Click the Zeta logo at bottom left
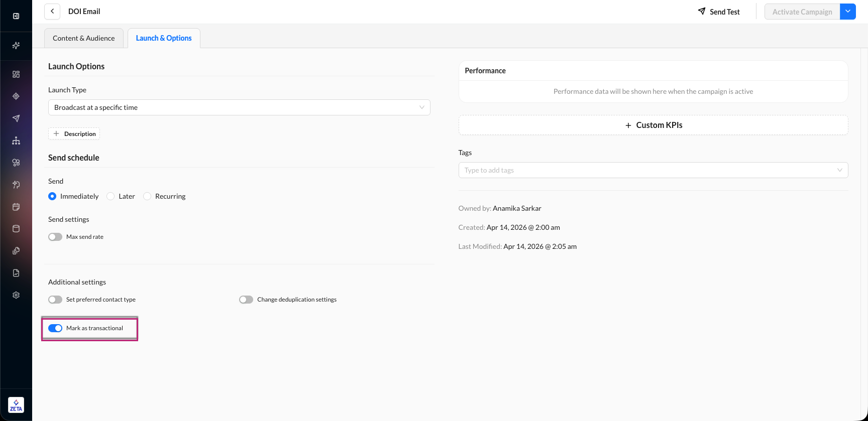 point(16,405)
